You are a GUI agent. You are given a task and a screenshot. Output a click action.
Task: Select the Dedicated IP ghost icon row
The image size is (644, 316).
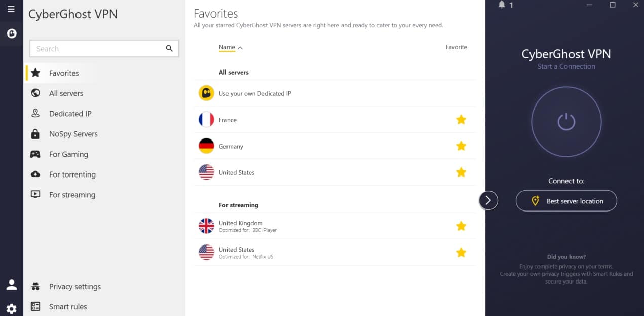click(334, 93)
